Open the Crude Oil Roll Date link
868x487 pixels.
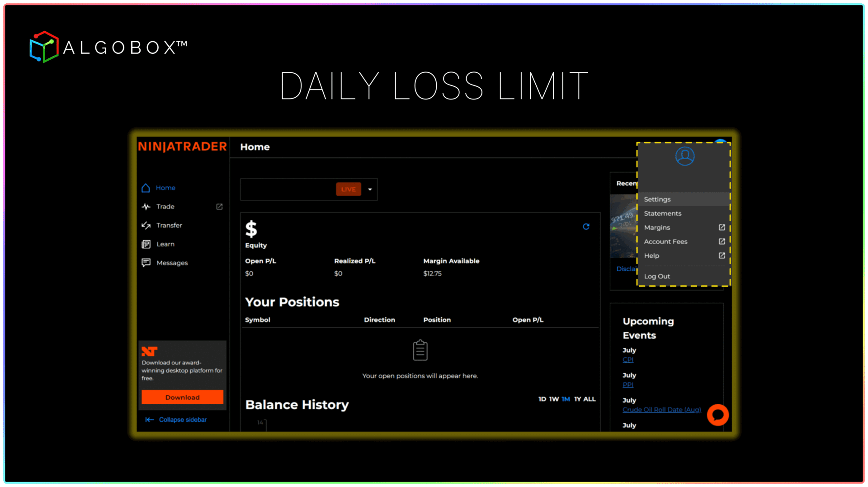coord(661,410)
